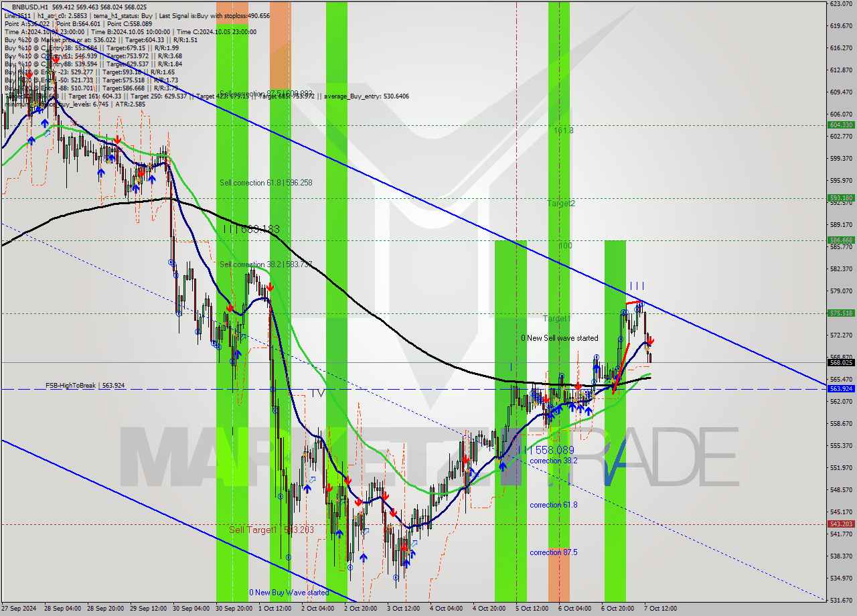Click the current price tag 568.025
This screenshot has width=857, height=616.
(841, 362)
